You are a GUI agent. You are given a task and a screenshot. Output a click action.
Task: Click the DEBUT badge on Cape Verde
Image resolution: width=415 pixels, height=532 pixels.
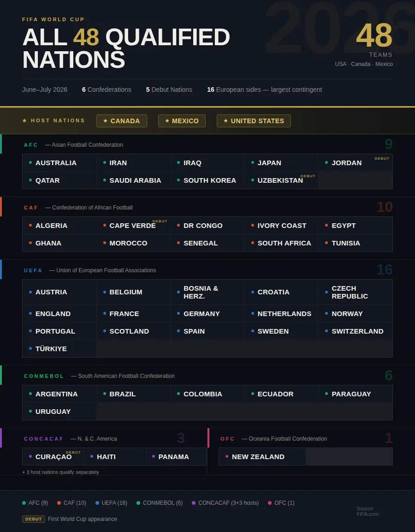pyautogui.click(x=160, y=221)
